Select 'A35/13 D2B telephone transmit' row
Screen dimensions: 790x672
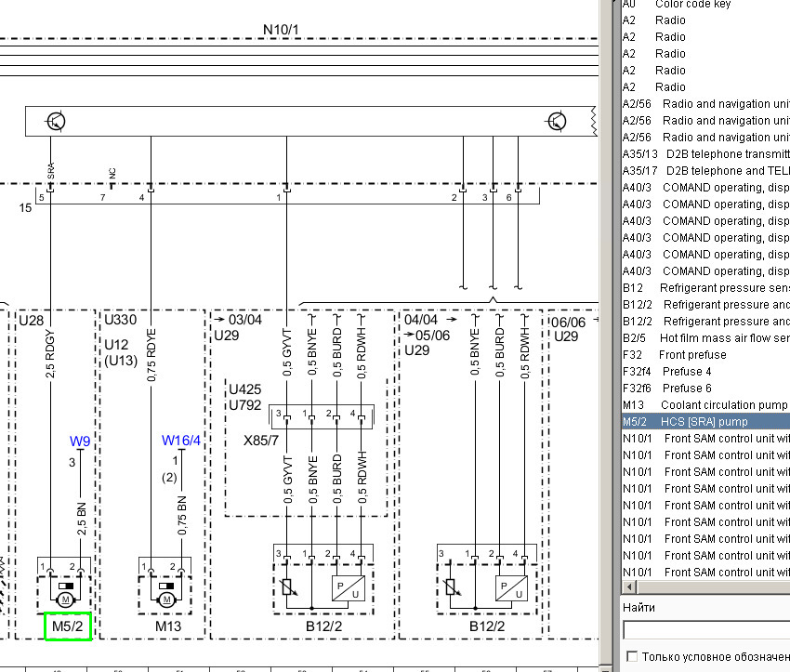tap(705, 154)
